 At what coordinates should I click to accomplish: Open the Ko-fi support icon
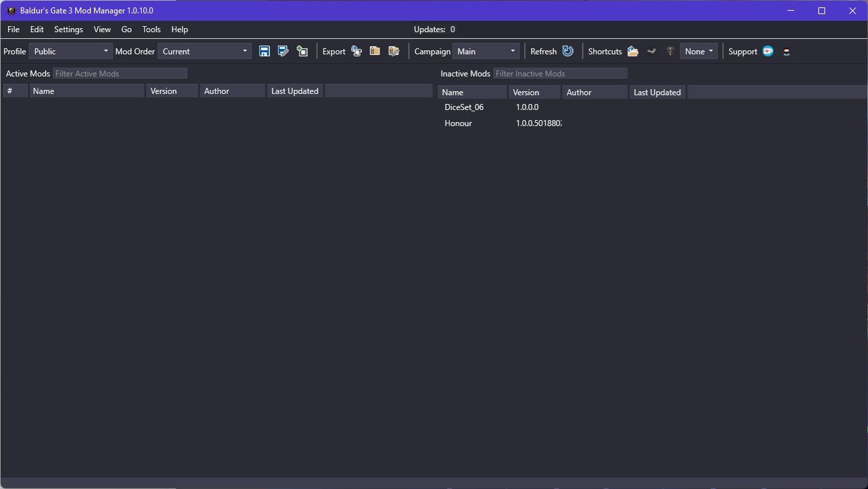pyautogui.click(x=768, y=51)
